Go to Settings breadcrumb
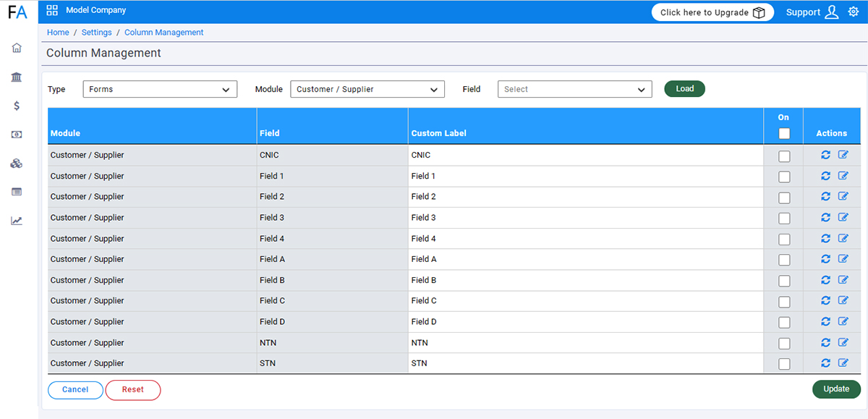Viewport: 868px width, 419px height. (x=97, y=33)
